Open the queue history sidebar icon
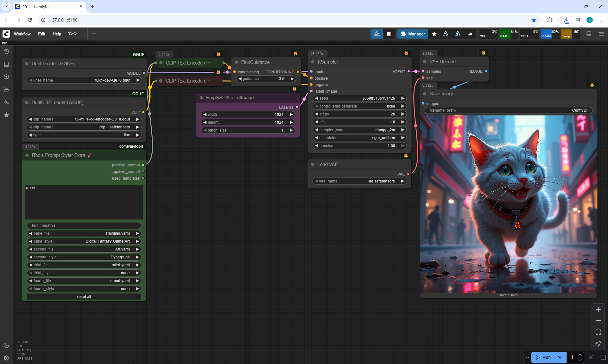This screenshot has height=364, width=608. (6, 52)
